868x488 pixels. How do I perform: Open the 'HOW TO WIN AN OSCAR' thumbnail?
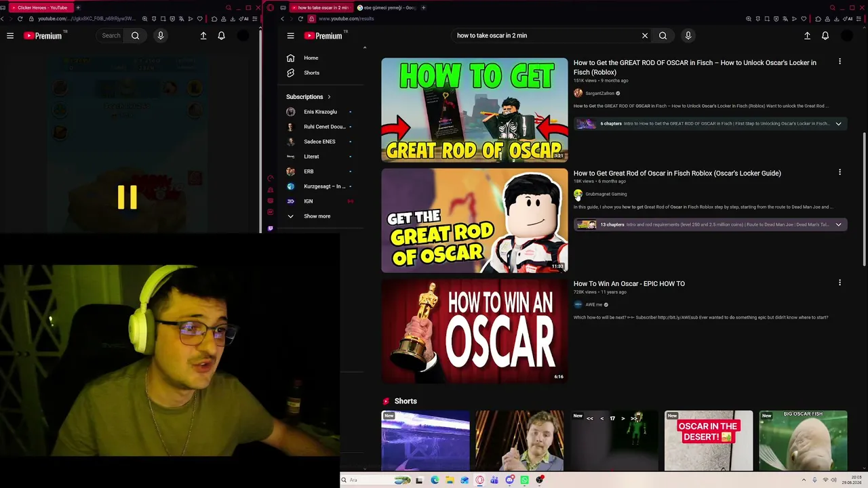click(x=475, y=331)
